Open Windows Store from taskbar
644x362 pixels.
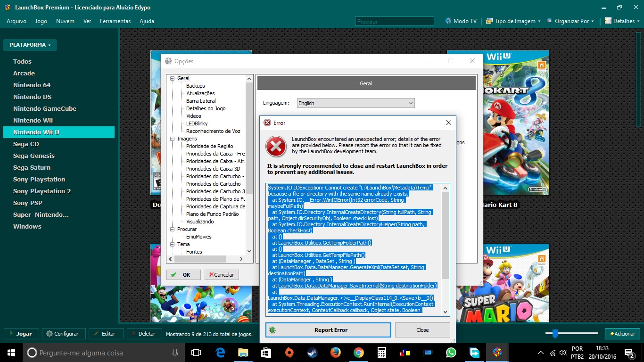pos(266,353)
